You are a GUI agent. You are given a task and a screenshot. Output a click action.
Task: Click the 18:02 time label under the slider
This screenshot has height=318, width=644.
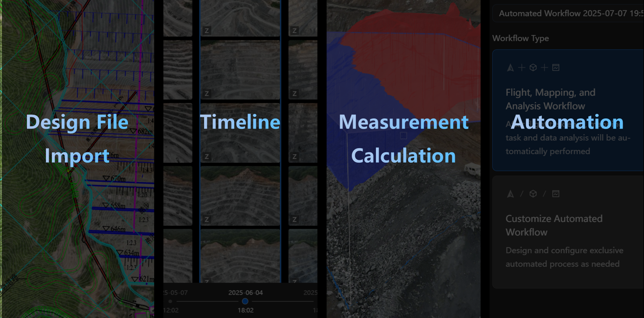pyautogui.click(x=245, y=310)
